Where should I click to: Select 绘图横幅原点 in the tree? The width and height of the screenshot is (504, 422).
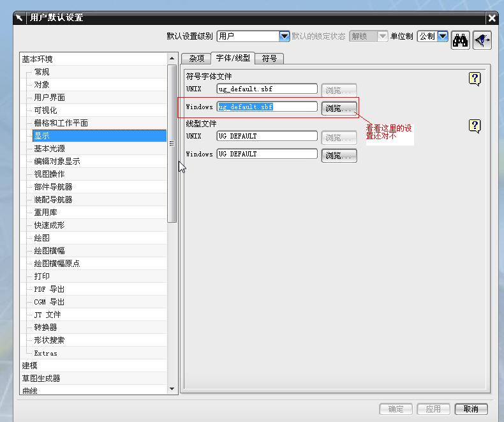click(57, 264)
